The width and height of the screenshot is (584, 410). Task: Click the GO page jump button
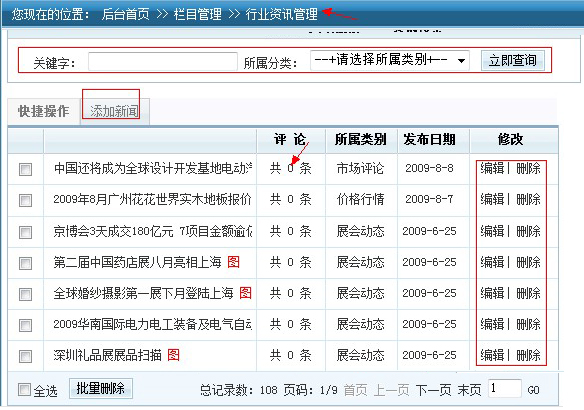[x=533, y=390]
